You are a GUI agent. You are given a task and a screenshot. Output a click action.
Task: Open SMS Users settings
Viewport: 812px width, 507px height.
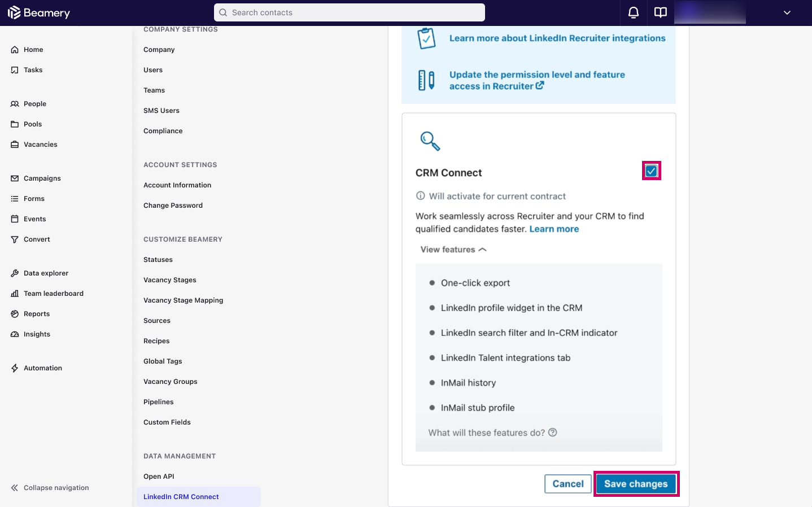[x=161, y=111]
